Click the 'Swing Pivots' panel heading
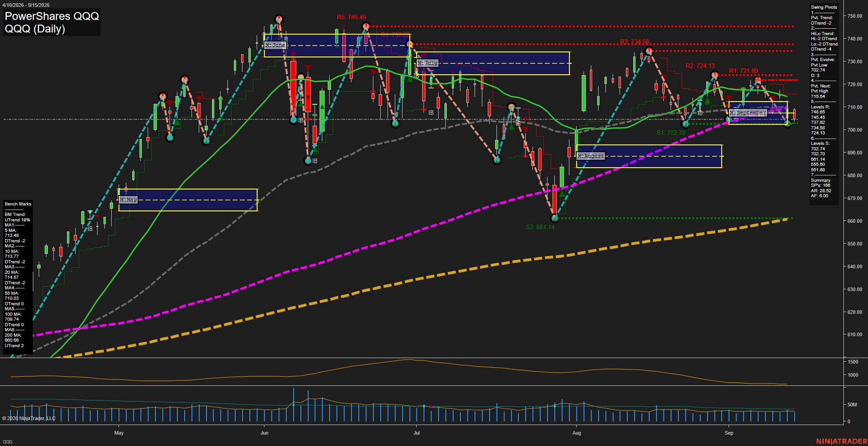Viewport: 868px width, 446px height. tap(824, 7)
